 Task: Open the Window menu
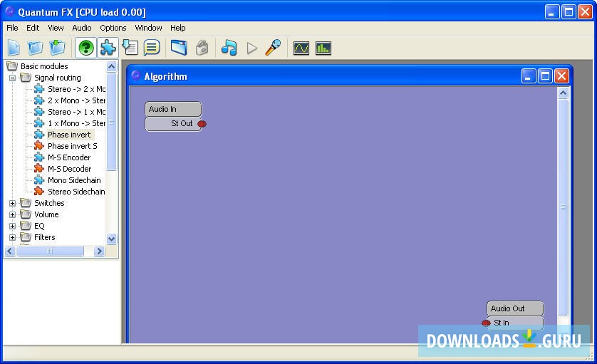(x=148, y=28)
